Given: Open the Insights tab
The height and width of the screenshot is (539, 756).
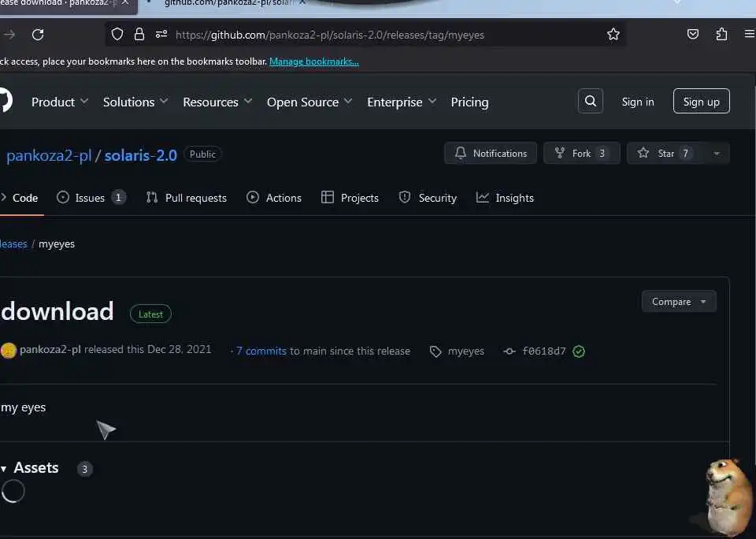Looking at the screenshot, I should (505, 198).
